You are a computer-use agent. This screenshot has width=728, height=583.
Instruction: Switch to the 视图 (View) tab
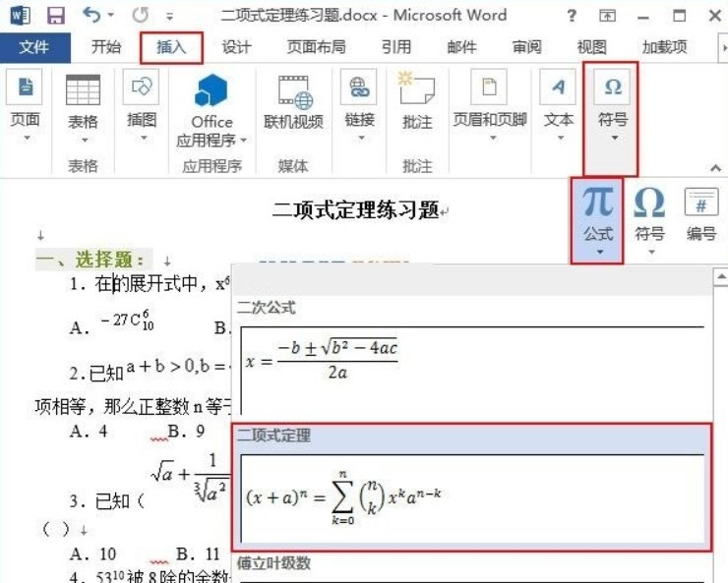click(592, 47)
